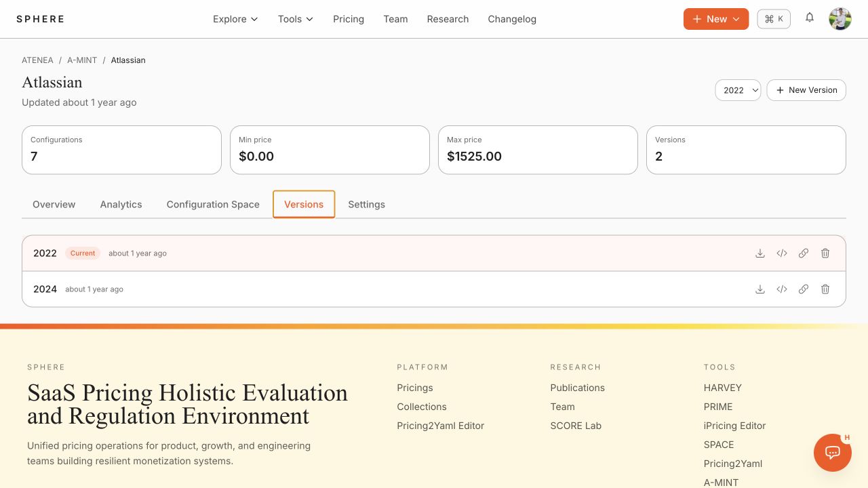
Task: Switch to the Configuration Space tab
Action: click(213, 205)
